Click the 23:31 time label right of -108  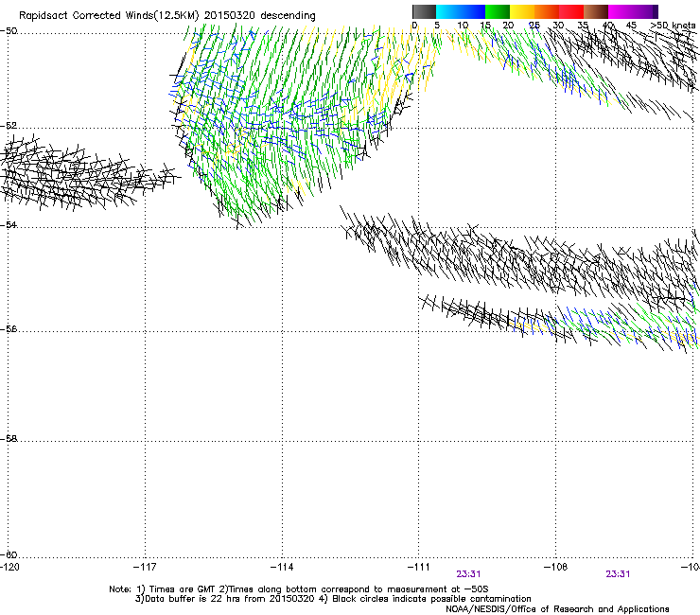click(618, 574)
